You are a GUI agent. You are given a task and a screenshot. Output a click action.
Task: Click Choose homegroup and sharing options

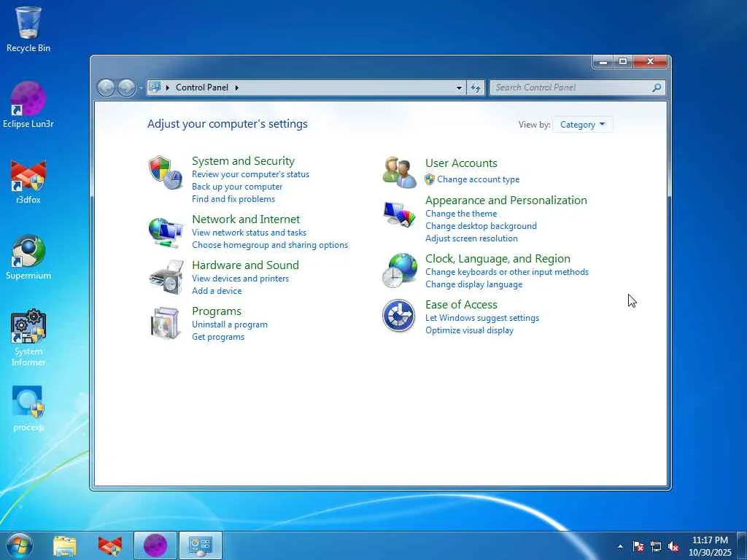click(270, 245)
